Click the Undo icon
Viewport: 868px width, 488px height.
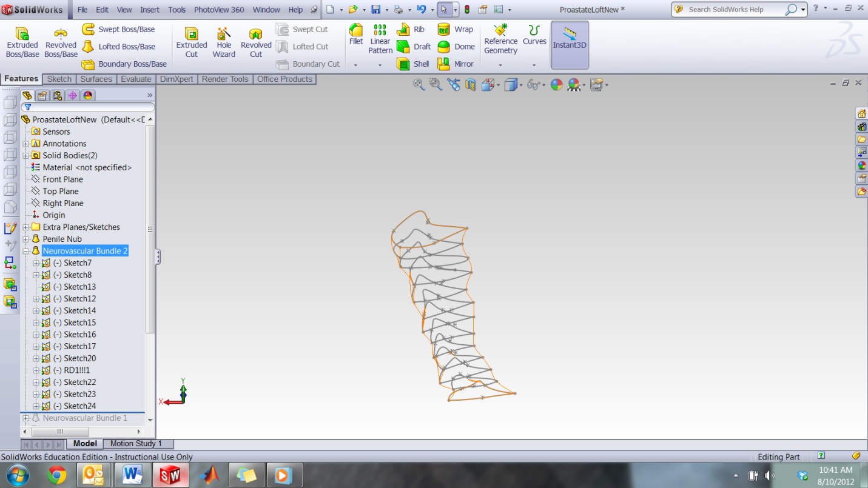[422, 10]
